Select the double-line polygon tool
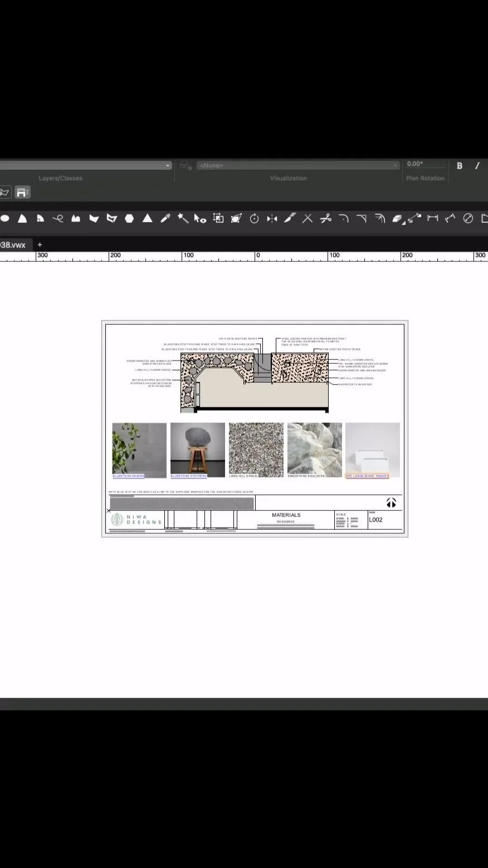This screenshot has width=488, height=868. (x=111, y=218)
